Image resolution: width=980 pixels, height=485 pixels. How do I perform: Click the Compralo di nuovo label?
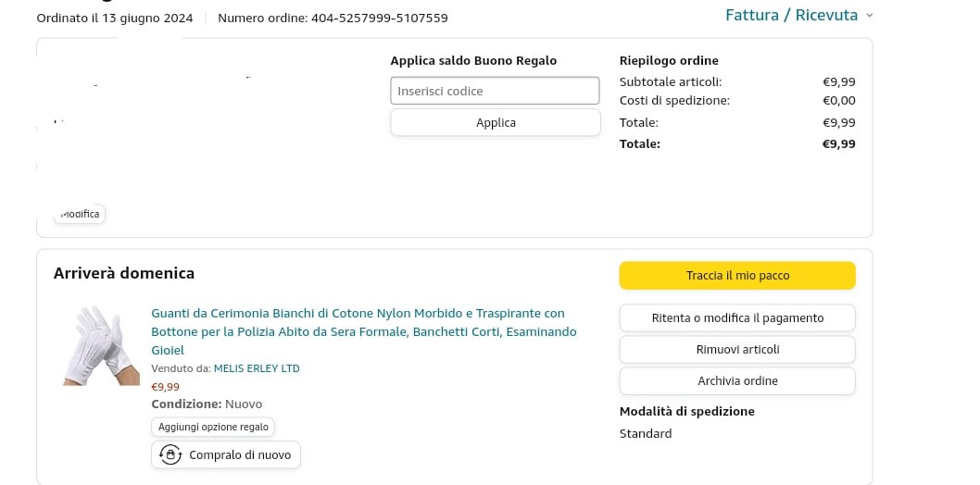pos(240,455)
